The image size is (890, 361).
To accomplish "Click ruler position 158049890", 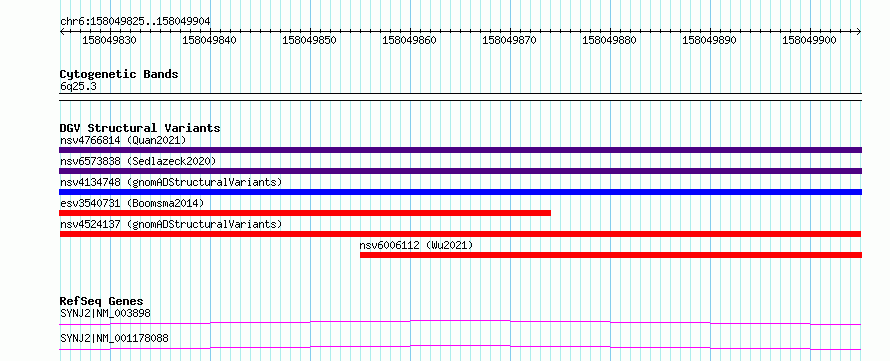I will [710, 40].
